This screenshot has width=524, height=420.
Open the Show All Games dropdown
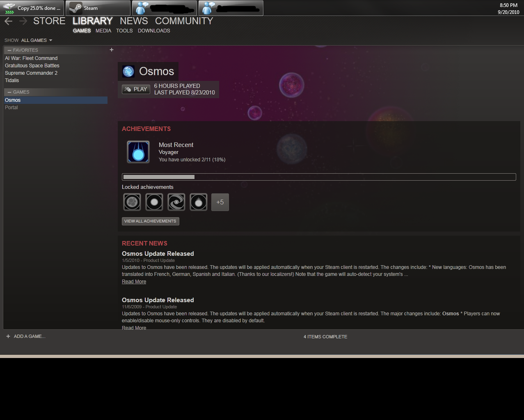37,40
